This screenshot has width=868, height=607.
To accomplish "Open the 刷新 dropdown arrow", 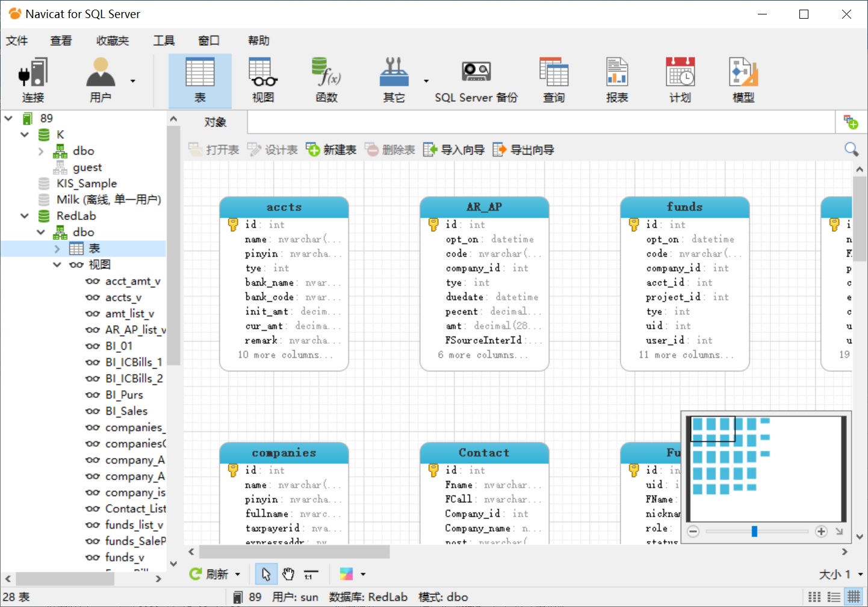I will point(238,574).
